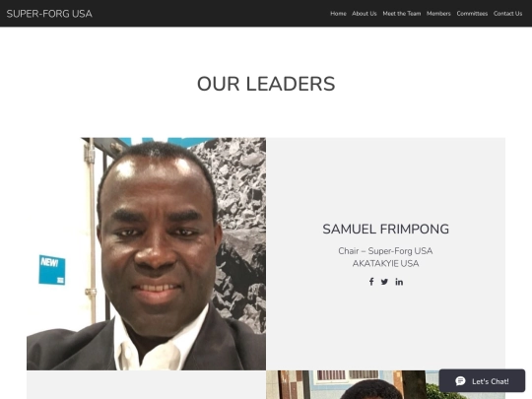Image resolution: width=532 pixels, height=399 pixels.
Task: Navigate to Meet the Team
Action: [402, 14]
